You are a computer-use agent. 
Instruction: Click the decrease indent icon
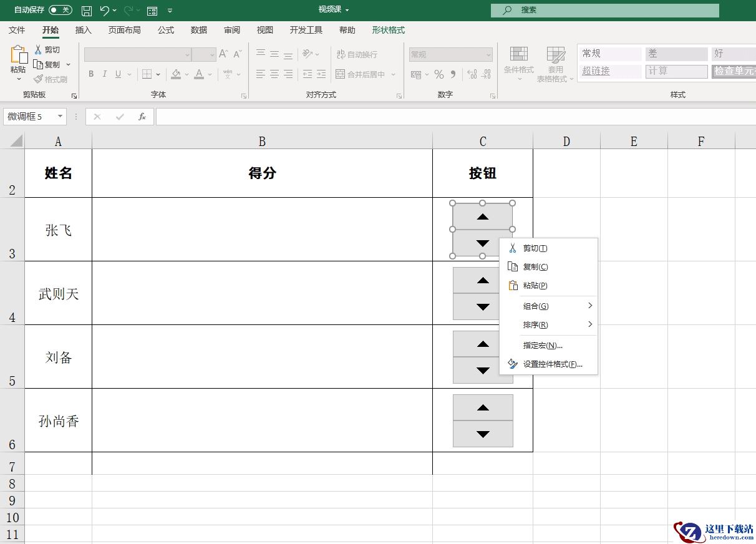point(308,74)
